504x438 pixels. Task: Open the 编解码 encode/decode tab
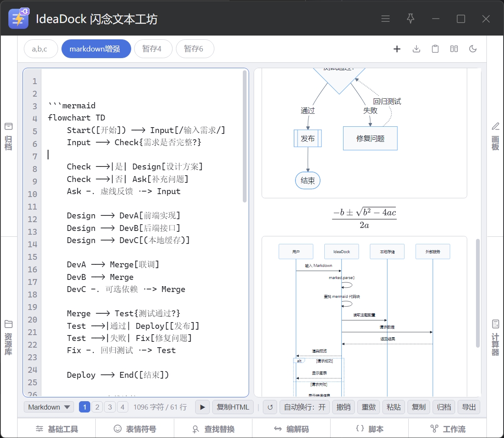291,429
